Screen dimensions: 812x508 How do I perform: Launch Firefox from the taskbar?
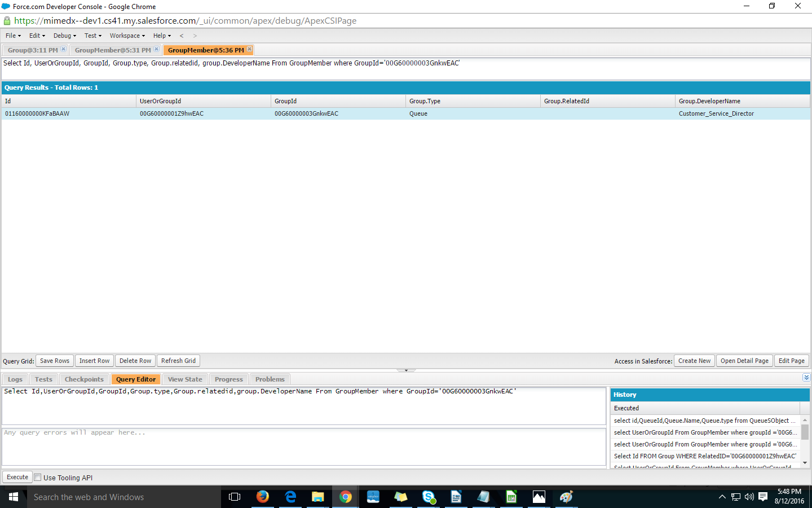click(262, 497)
